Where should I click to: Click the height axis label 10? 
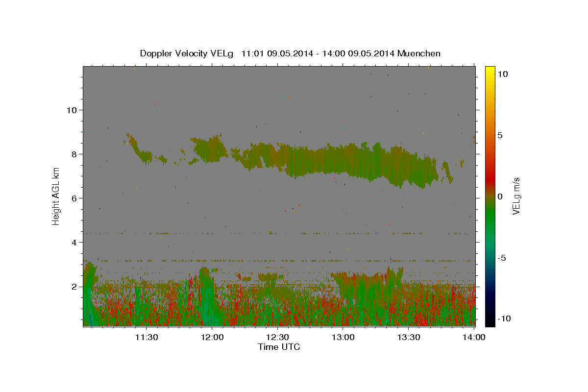pos(71,110)
